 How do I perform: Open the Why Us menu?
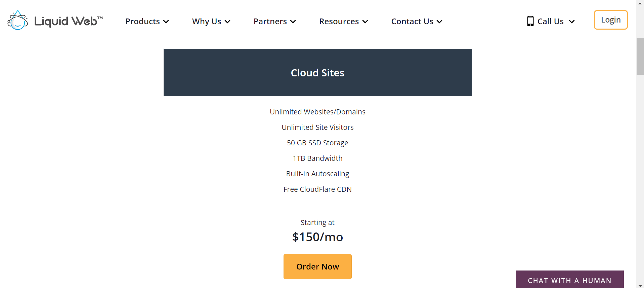(x=211, y=21)
